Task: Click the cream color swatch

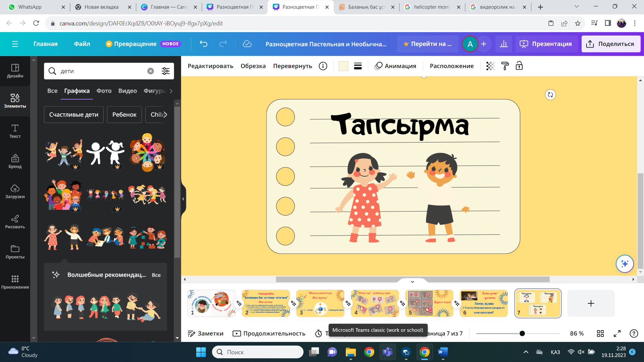Action: click(x=343, y=66)
